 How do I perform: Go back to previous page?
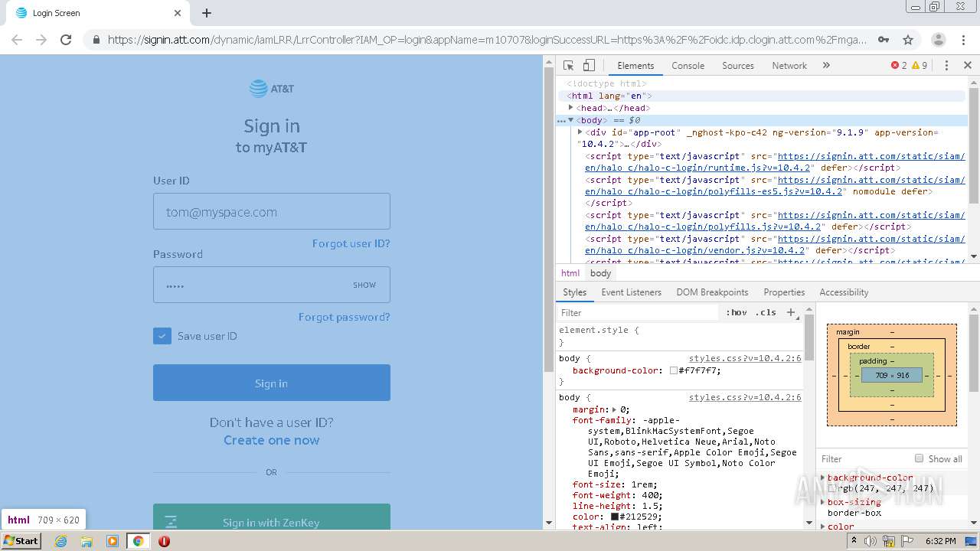pyautogui.click(x=17, y=40)
